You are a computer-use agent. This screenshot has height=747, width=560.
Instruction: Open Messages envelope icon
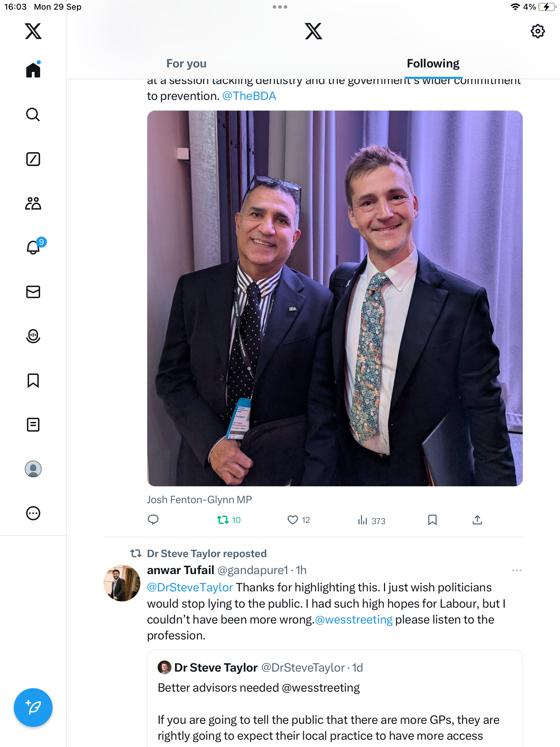click(33, 292)
